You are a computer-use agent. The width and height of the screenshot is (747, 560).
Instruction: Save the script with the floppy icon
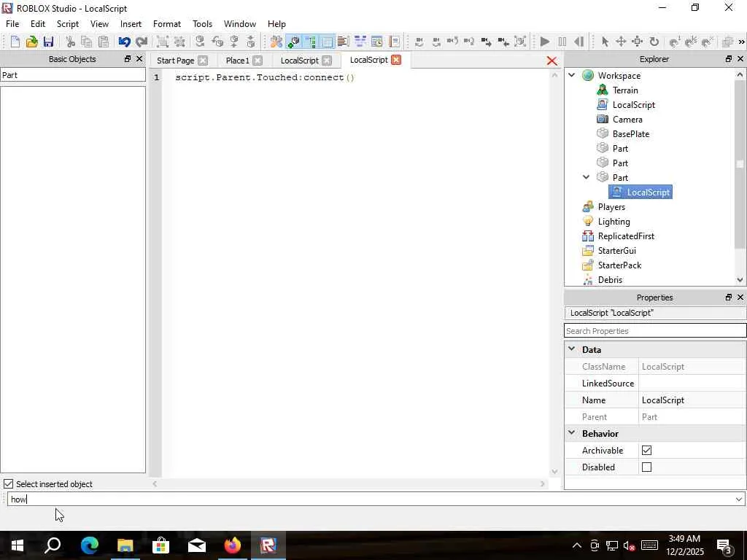(48, 42)
